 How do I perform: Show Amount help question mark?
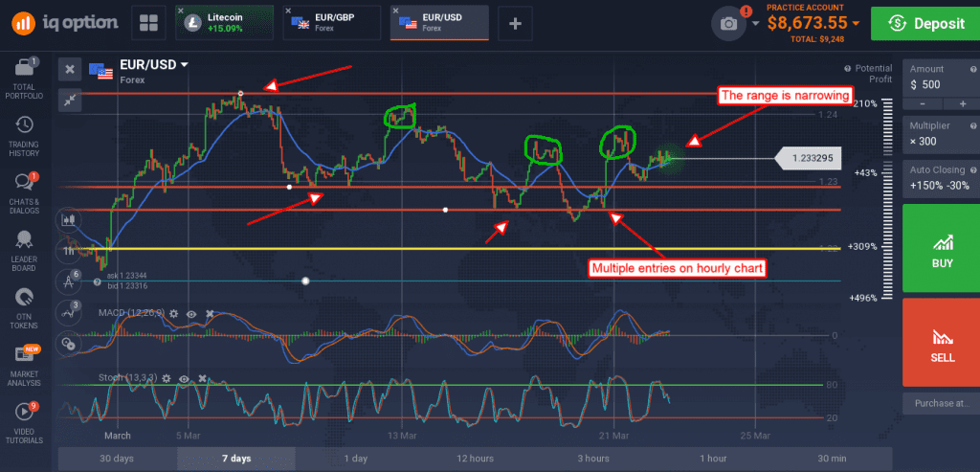click(x=973, y=69)
